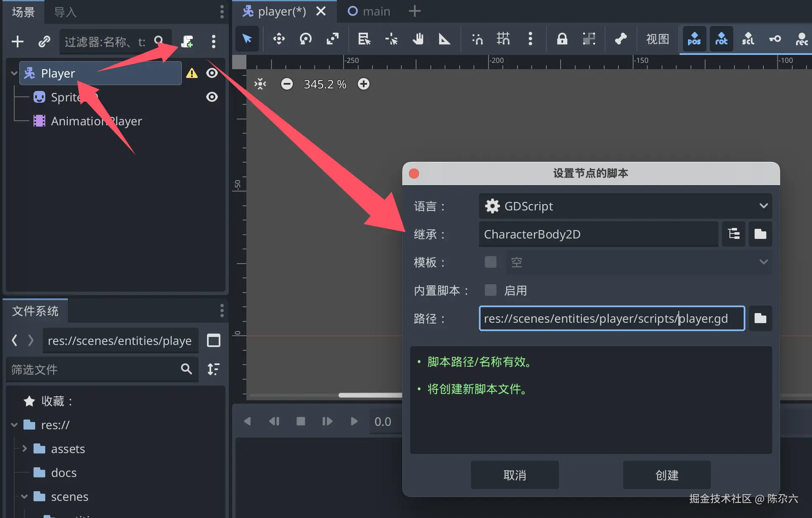This screenshot has width=812, height=518.
Task: Collapse the Player node tree
Action: (x=14, y=73)
